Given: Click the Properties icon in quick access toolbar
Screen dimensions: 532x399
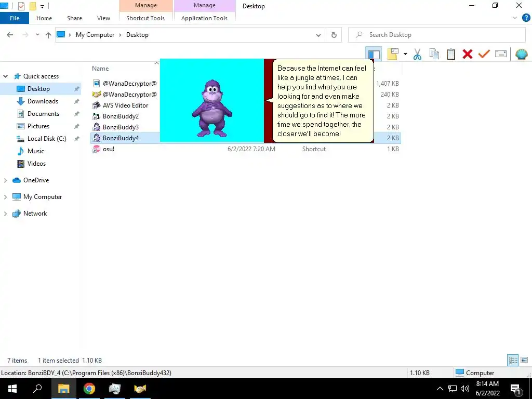Looking at the screenshot, I should (x=21, y=6).
